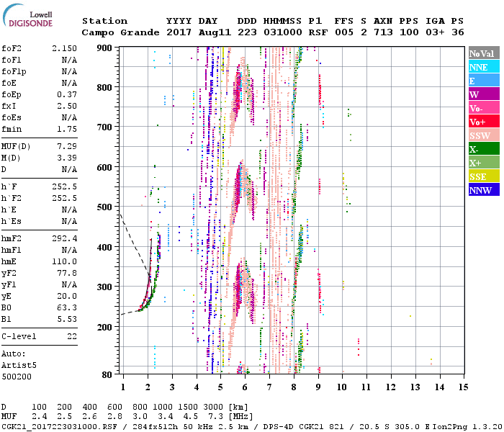Click the SSE yellow legend swatch
This screenshot has height=432, width=504.
pos(484,176)
